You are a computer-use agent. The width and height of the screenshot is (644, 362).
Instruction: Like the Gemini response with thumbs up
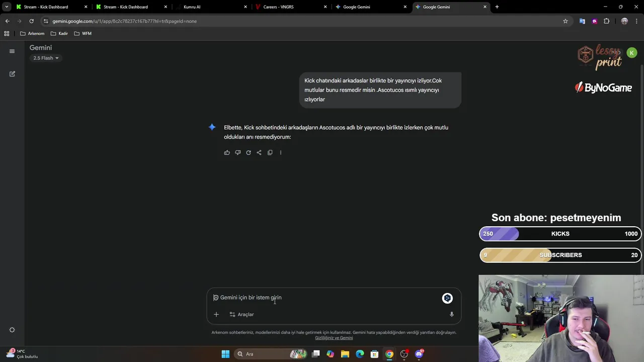227,152
